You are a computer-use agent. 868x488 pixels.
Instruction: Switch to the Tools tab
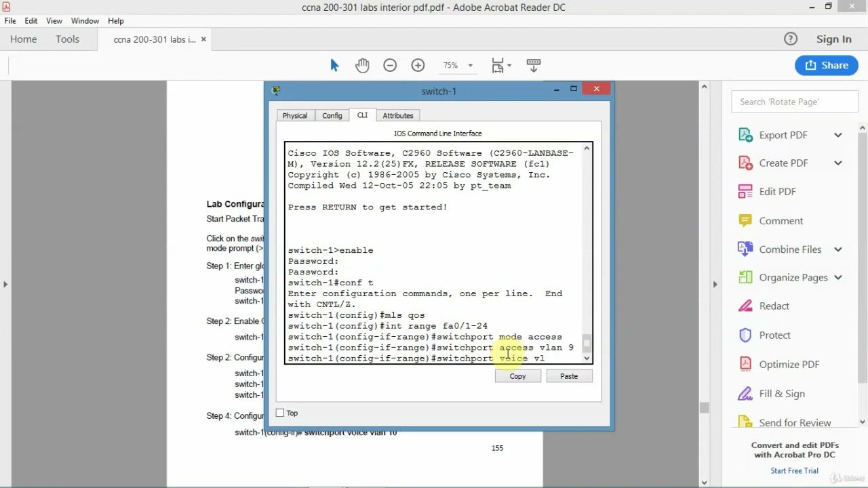point(68,39)
